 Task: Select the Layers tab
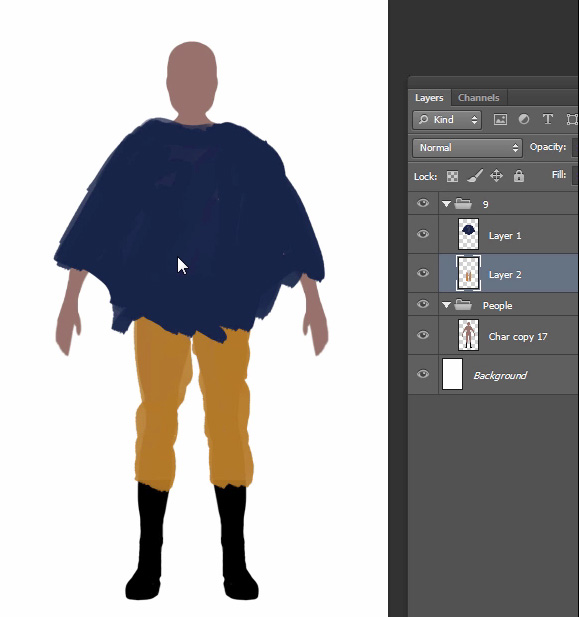429,98
